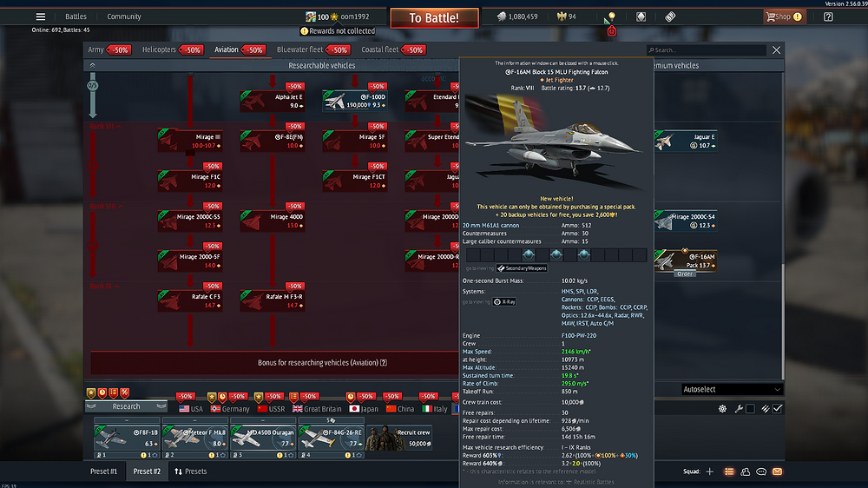Open the X-Ray view
Screen dimensions: 868x488
click(504, 302)
